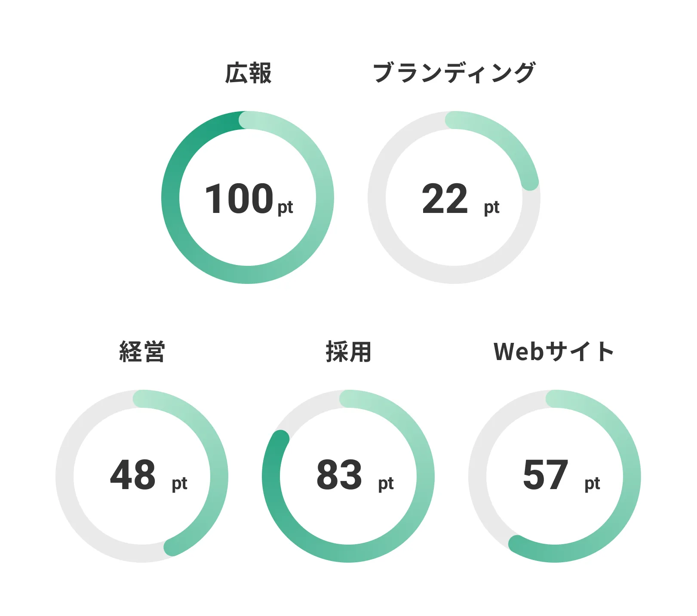This screenshot has width=697, height=616.
Task: Select the gray unfilled track around 57
Action: 478,477
